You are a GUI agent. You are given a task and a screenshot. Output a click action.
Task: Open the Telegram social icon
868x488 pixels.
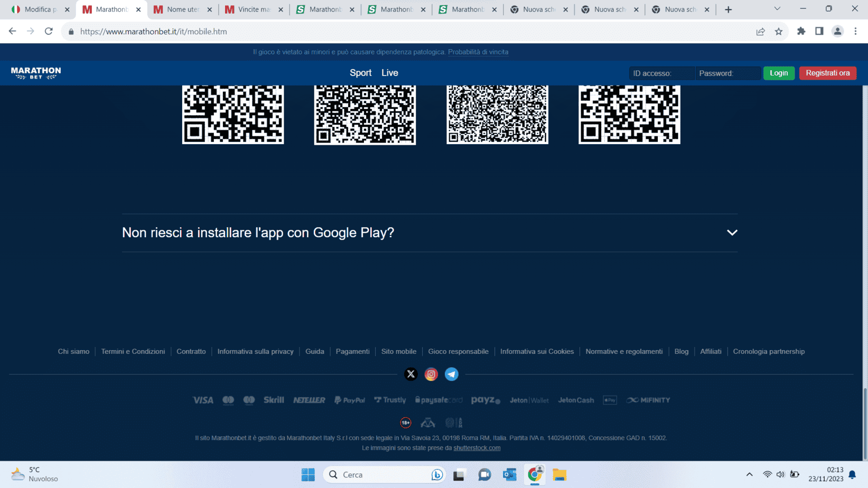[452, 374]
